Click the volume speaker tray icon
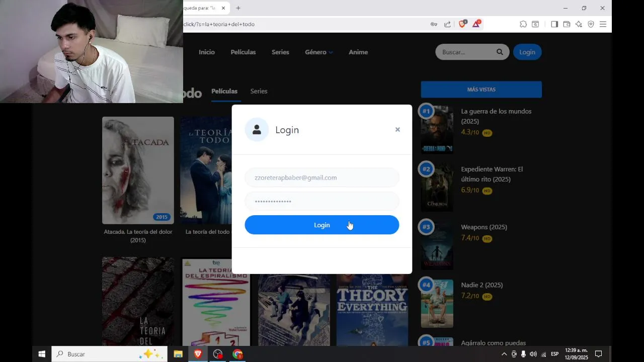Screen dimensions: 644x362 (533, 354)
